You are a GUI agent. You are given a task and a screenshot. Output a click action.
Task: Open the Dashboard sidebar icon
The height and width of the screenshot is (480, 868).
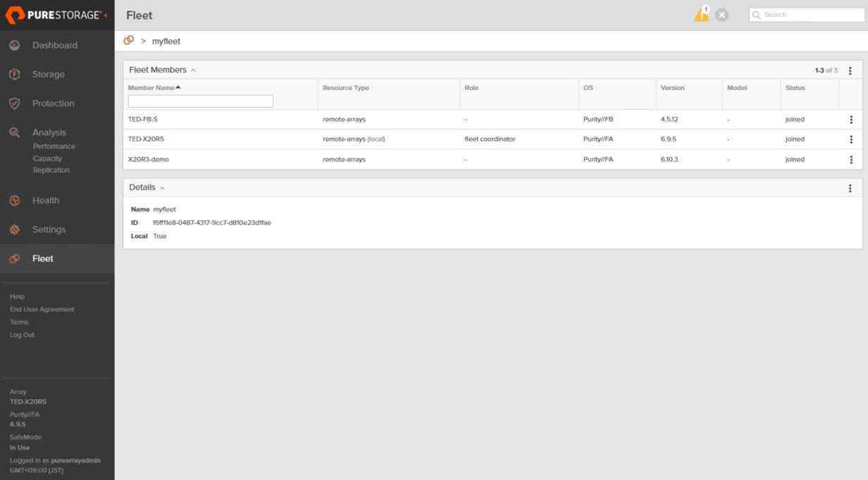coord(14,45)
